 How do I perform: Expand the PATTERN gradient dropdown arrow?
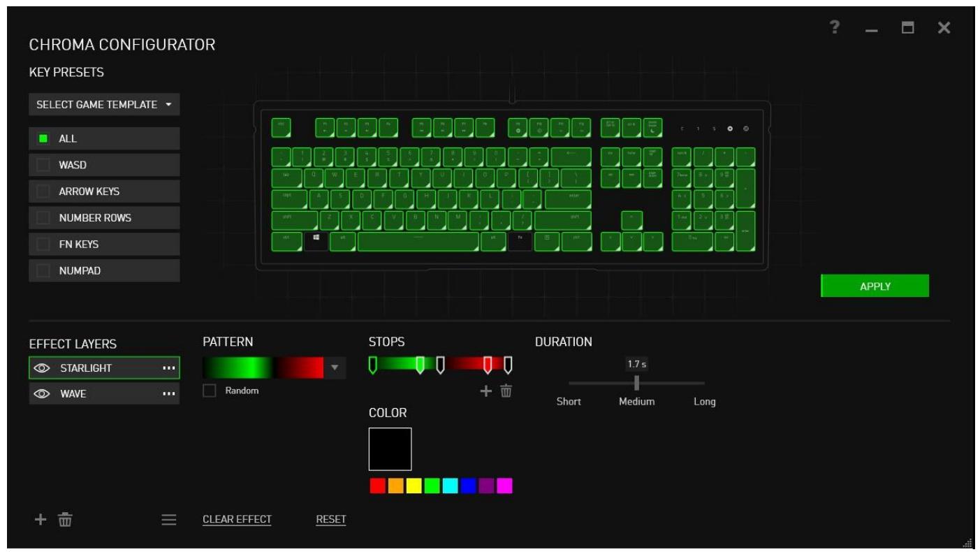(335, 368)
